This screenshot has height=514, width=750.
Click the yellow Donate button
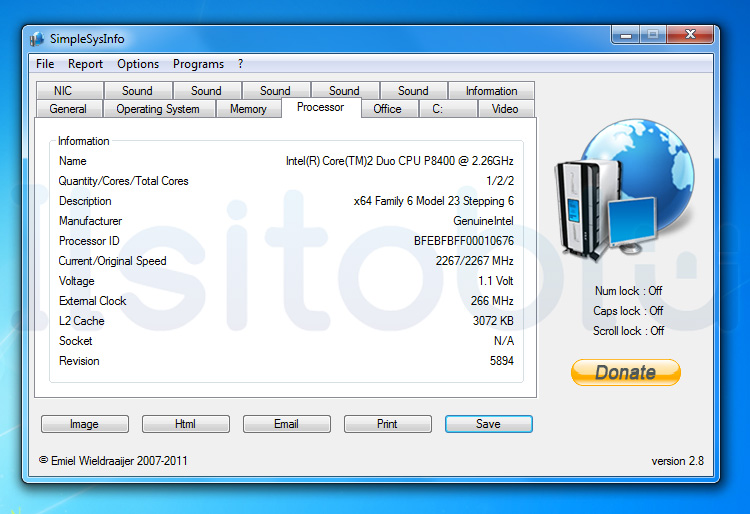[626, 372]
